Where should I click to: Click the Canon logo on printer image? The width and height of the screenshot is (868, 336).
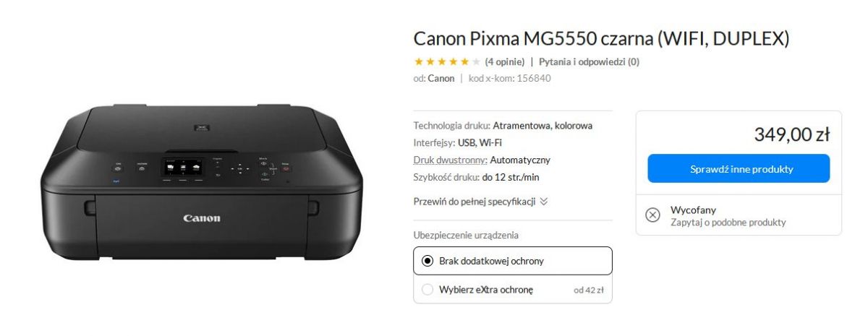pyautogui.click(x=202, y=218)
